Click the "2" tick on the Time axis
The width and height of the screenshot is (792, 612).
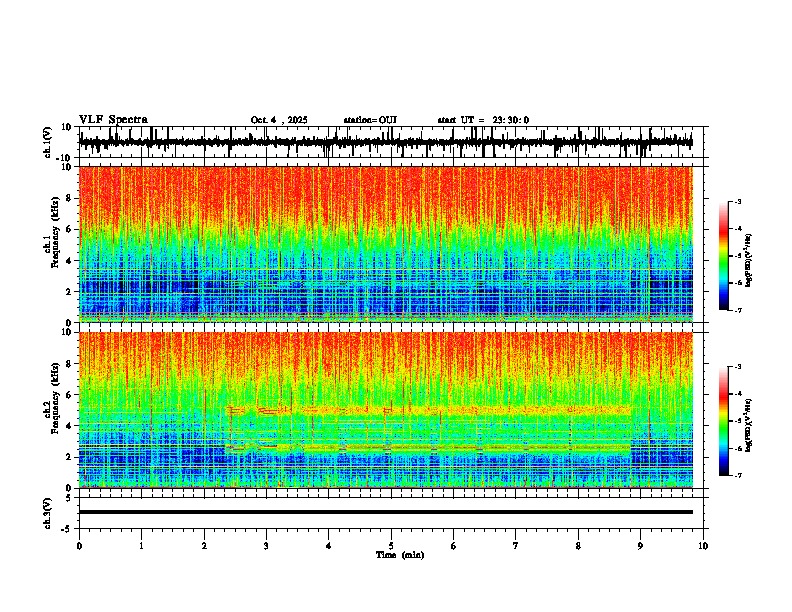click(204, 546)
